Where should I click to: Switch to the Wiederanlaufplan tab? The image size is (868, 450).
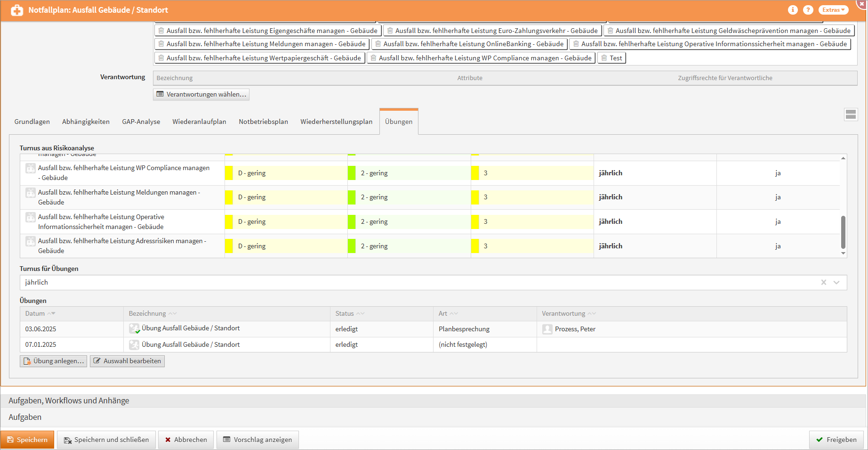(199, 122)
